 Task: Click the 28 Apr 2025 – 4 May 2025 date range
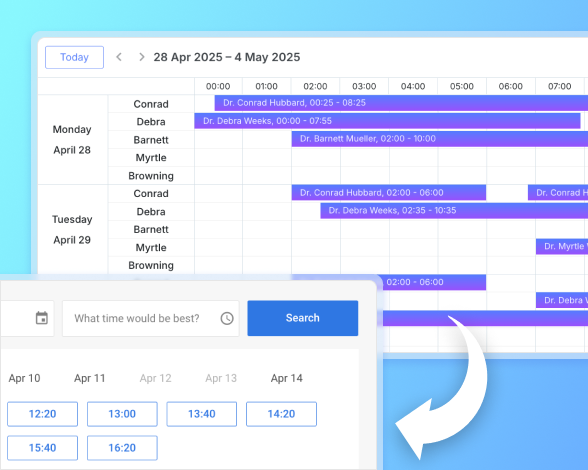pos(227,57)
